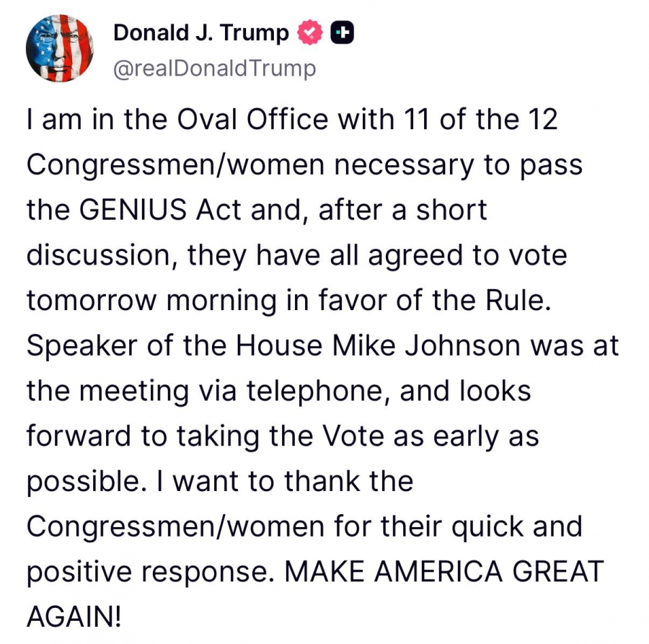
Task: Click the second "Congressmen/women" mention
Action: click(x=175, y=527)
